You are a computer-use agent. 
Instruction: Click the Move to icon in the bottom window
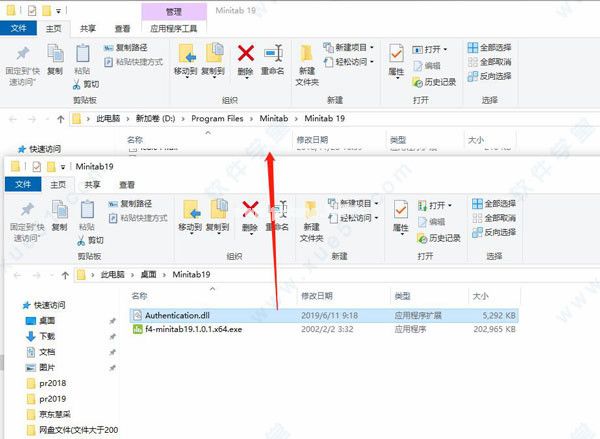(x=190, y=209)
